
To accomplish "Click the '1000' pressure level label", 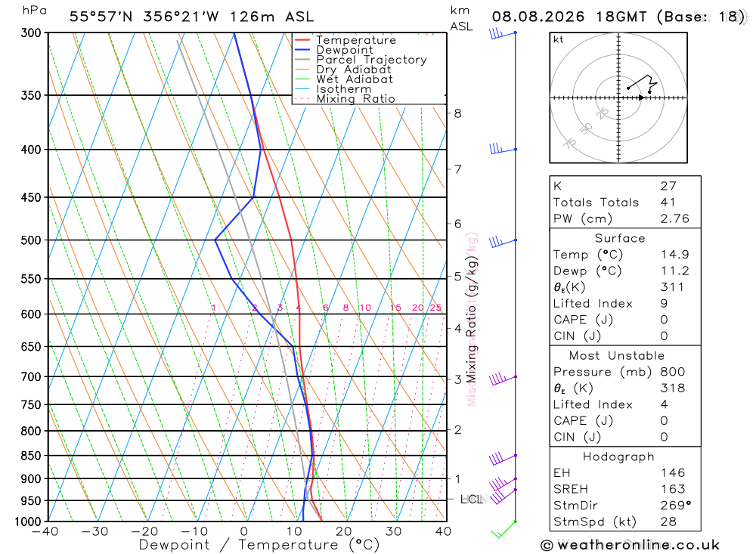I will point(29,522).
